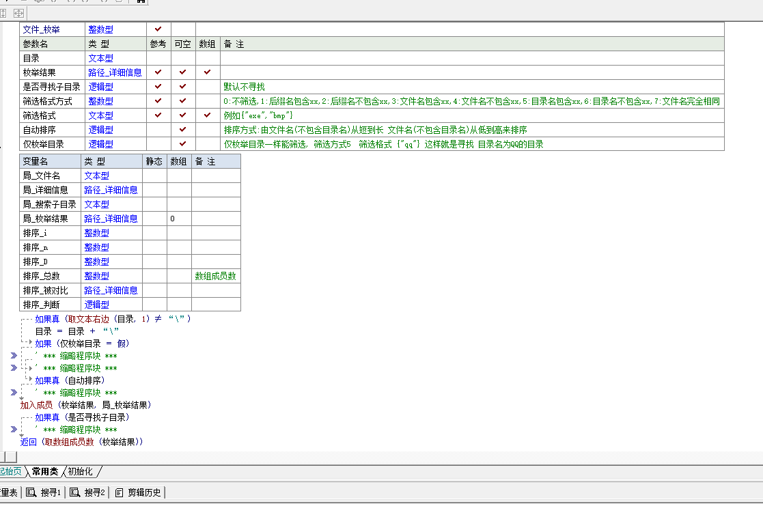Open the 搜寻1 panel tab
763x532 pixels.
coord(44,492)
